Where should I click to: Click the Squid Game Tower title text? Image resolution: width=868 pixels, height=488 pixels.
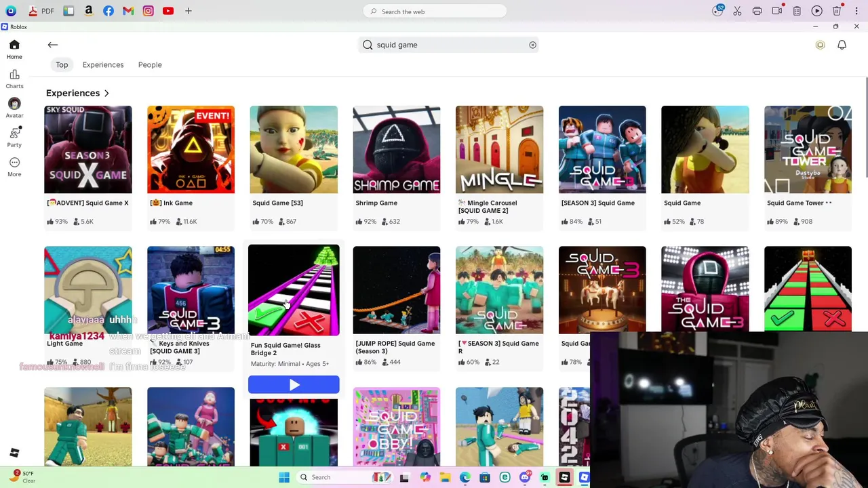pyautogui.click(x=799, y=203)
